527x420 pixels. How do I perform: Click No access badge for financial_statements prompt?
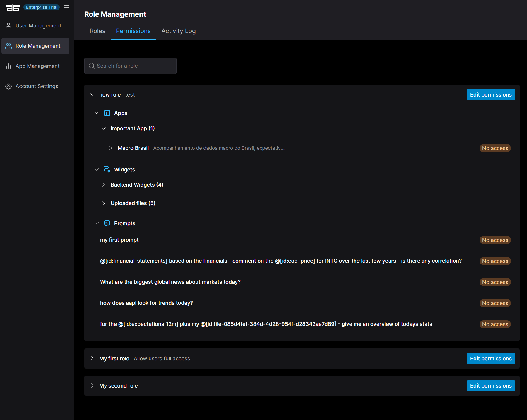(x=495, y=261)
